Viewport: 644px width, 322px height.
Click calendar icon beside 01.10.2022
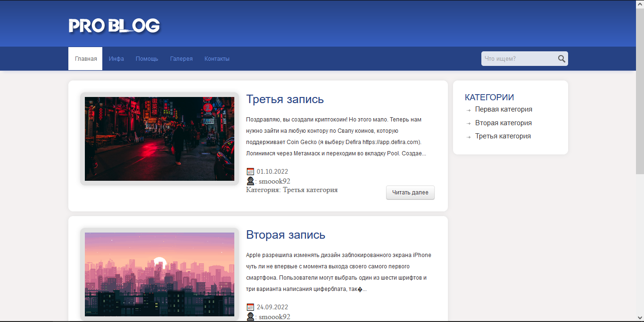coord(250,171)
